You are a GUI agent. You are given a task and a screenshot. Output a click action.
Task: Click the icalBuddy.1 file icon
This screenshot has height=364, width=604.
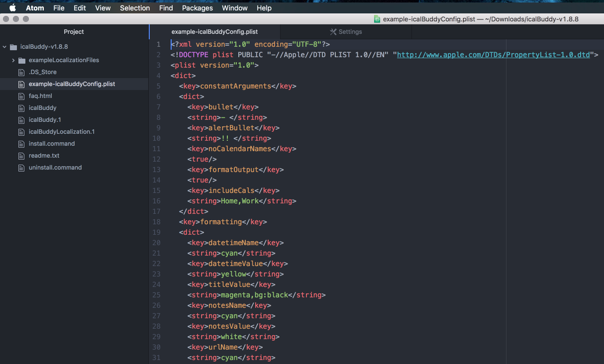(21, 120)
